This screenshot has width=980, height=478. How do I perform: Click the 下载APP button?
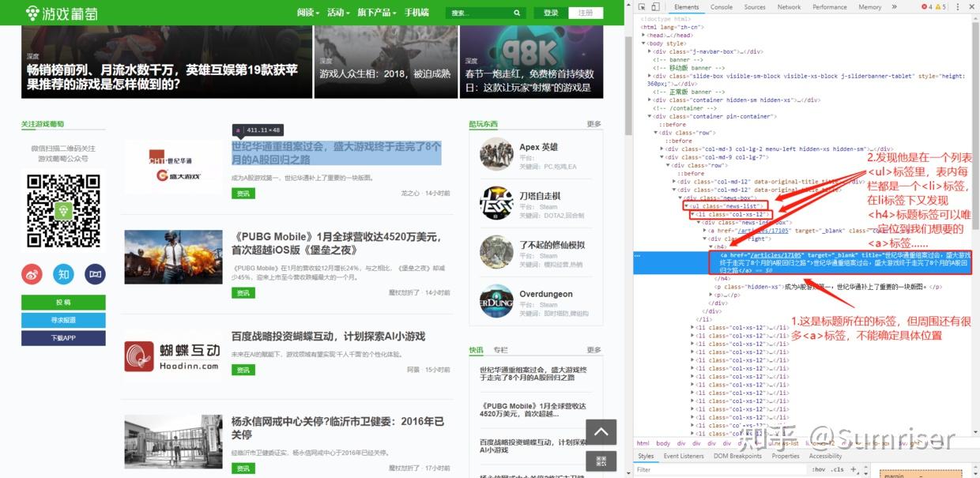point(63,337)
